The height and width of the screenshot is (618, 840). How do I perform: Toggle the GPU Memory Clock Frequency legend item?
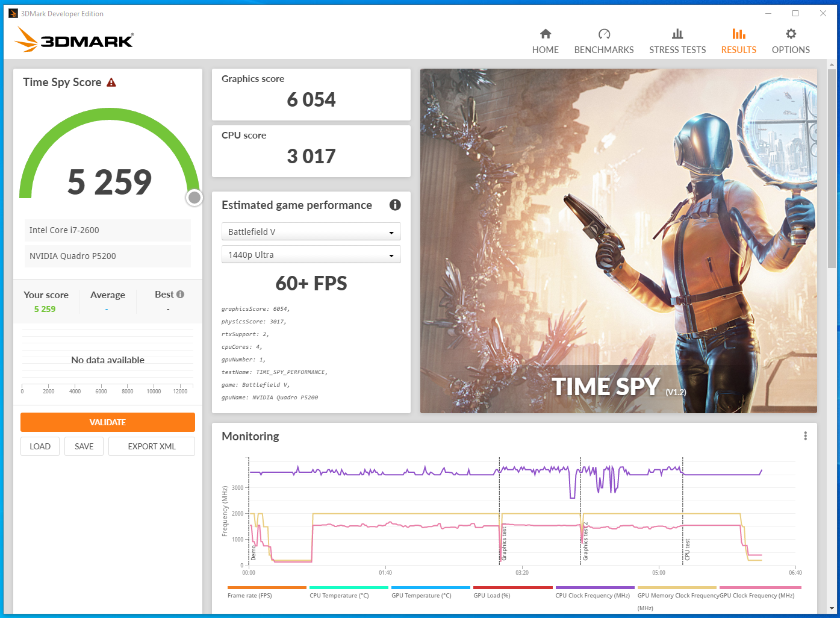(x=677, y=598)
